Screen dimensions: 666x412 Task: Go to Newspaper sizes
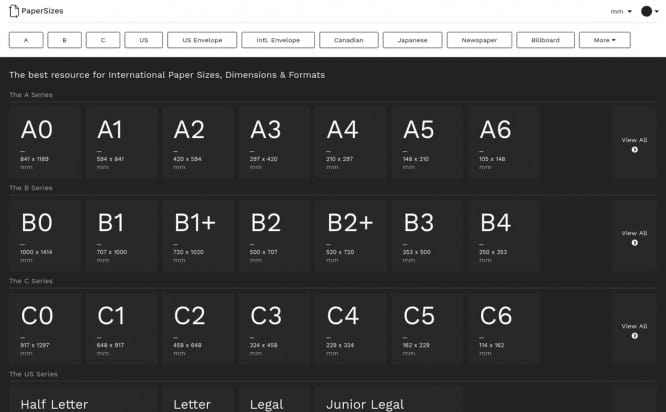click(479, 40)
